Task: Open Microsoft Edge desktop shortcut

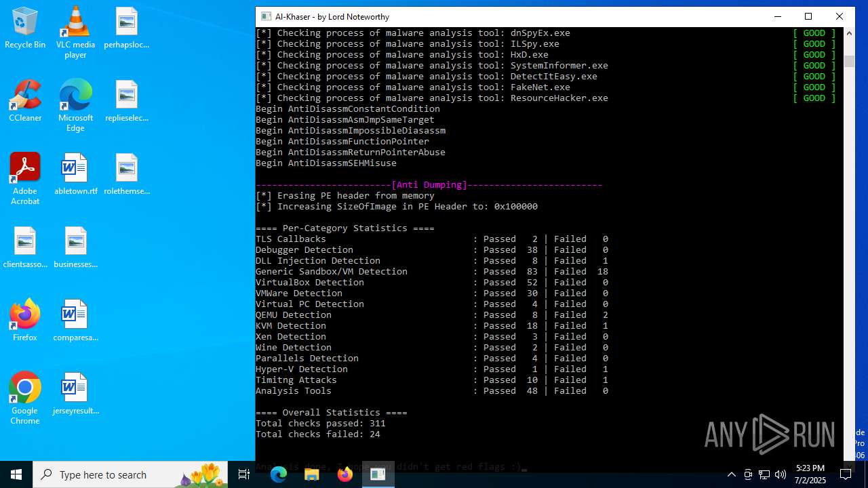Action: point(75,106)
